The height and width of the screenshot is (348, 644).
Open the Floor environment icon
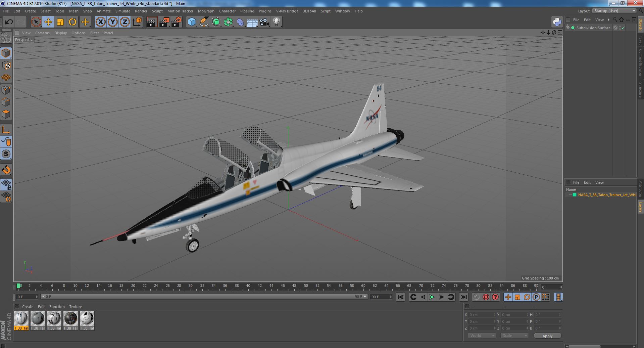click(x=252, y=22)
